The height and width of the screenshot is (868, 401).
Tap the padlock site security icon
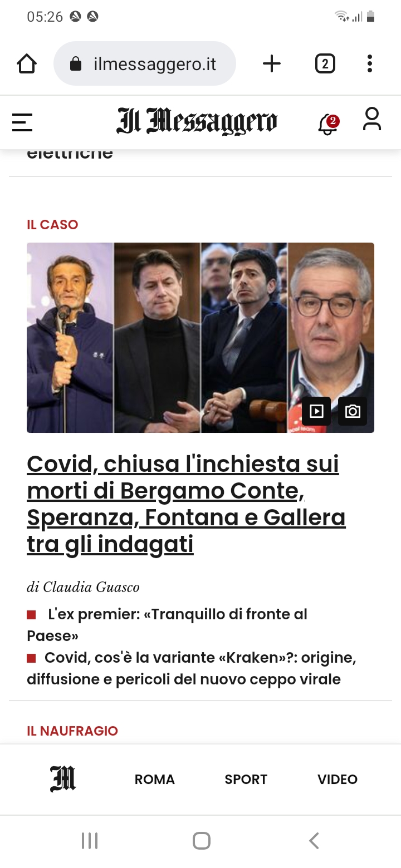pyautogui.click(x=76, y=64)
